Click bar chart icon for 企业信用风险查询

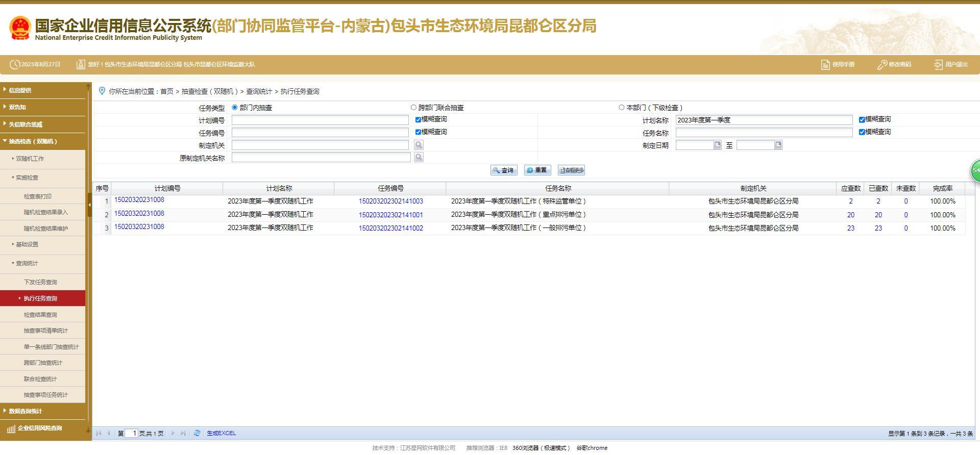click(x=11, y=429)
